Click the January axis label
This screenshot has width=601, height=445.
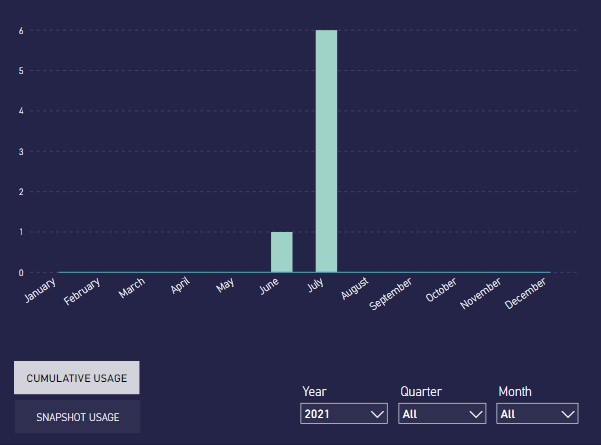point(40,290)
